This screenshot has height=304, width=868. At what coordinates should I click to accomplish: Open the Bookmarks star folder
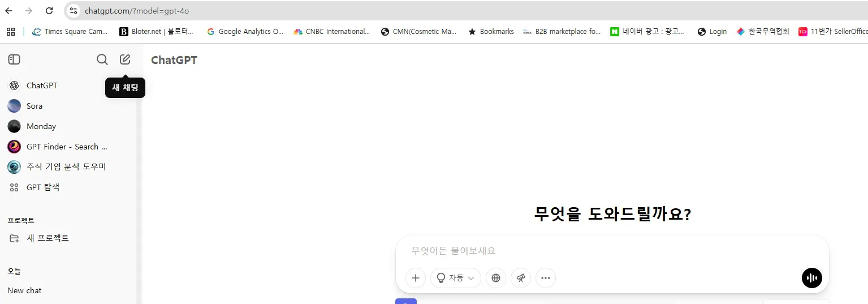pos(491,32)
